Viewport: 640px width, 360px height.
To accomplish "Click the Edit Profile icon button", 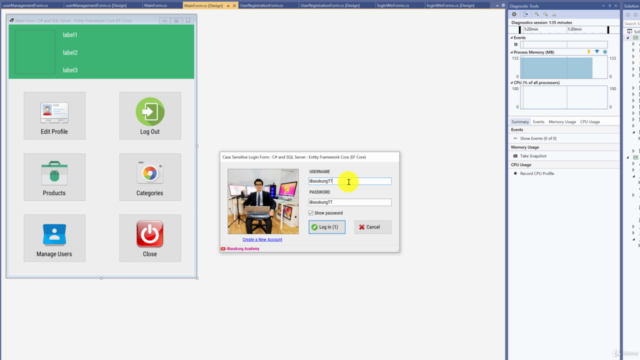I will tap(54, 116).
